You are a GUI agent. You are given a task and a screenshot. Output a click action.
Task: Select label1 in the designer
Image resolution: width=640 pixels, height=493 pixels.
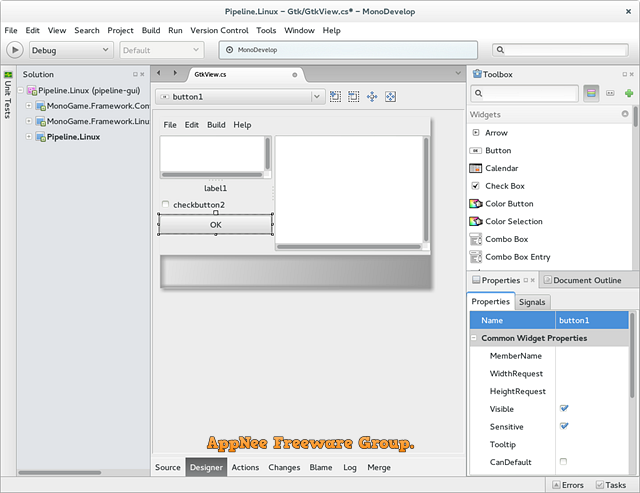pos(215,188)
